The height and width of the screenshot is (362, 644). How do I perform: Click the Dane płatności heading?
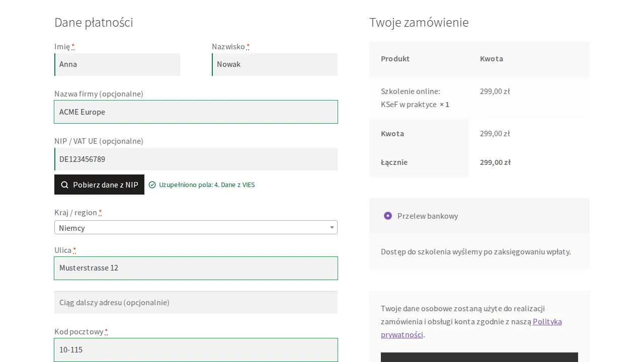(94, 23)
